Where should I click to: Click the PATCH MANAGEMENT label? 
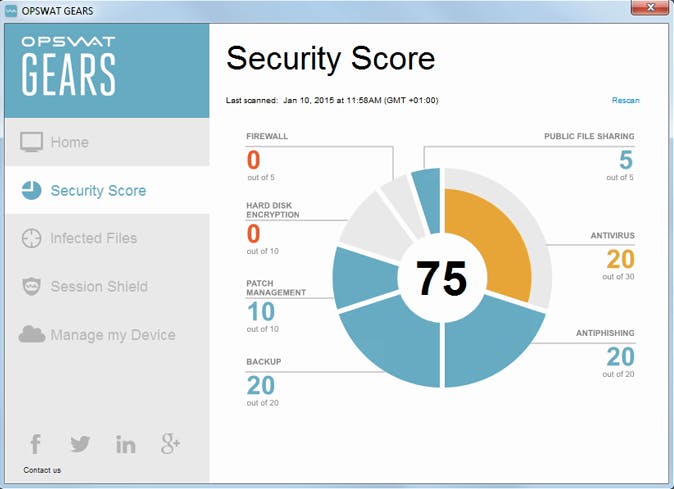pos(276,288)
